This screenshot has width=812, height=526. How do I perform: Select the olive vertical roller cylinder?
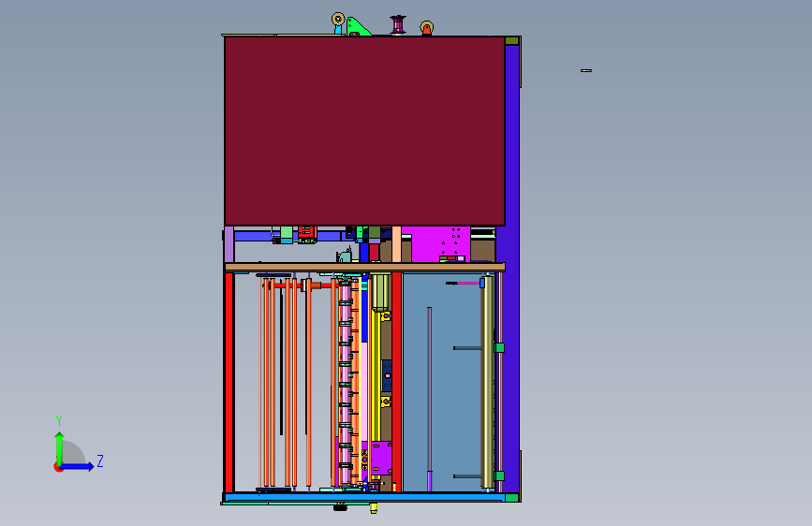[487, 382]
